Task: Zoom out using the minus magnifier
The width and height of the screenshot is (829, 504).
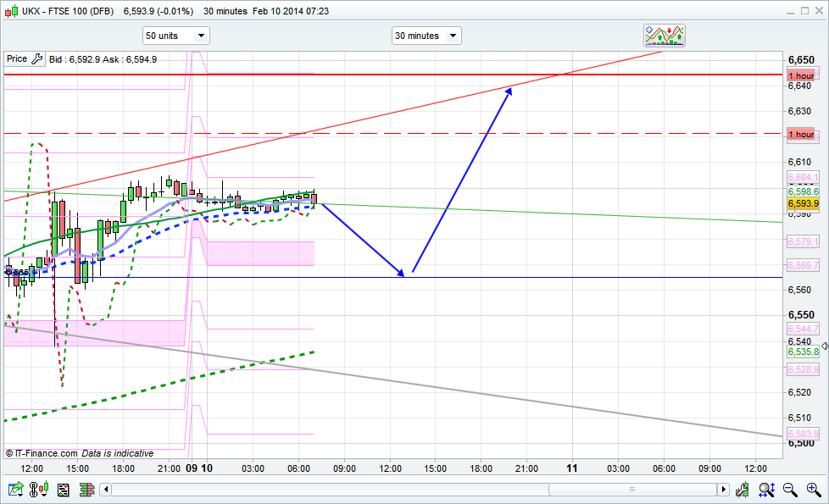Action: (790, 489)
